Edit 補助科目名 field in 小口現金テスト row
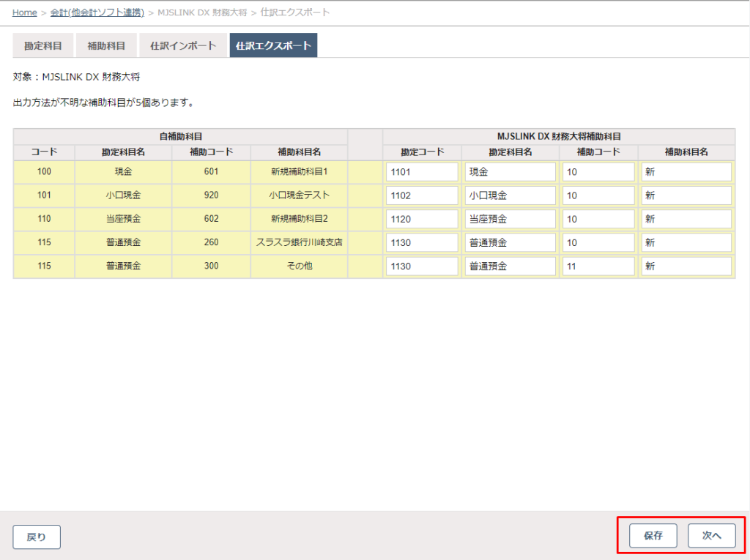Viewport: 750px width, 560px height. coord(686,195)
